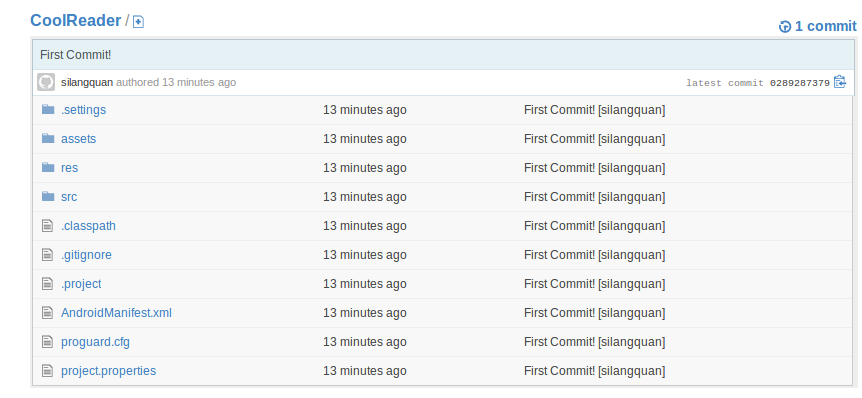Copy the commit SHA with clipboard icon
Screen dimensions: 862x398
pos(839,82)
